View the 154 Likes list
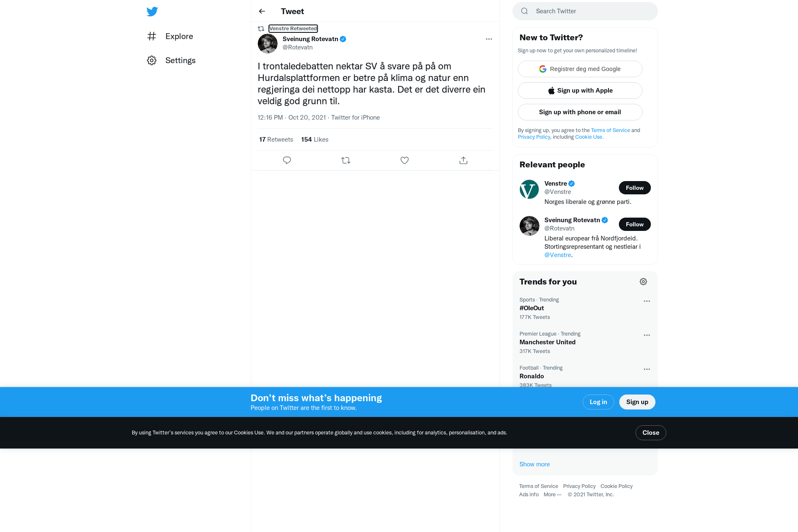 pos(315,140)
